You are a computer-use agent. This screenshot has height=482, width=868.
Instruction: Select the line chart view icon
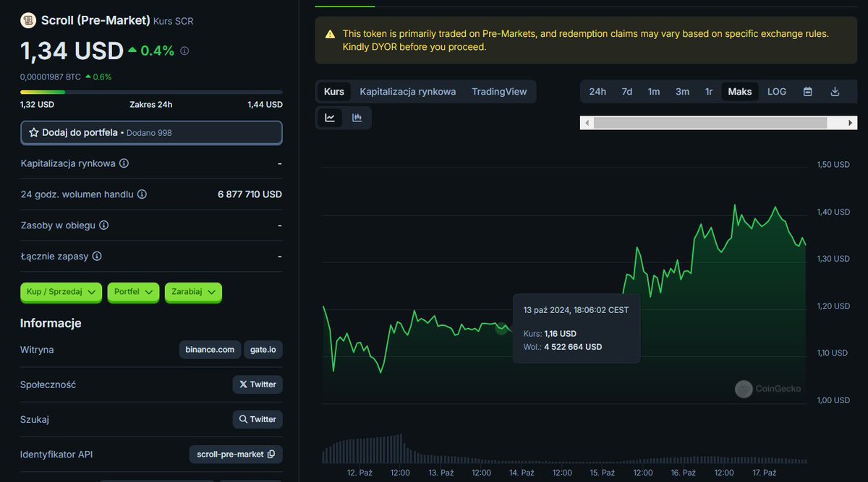click(x=330, y=118)
